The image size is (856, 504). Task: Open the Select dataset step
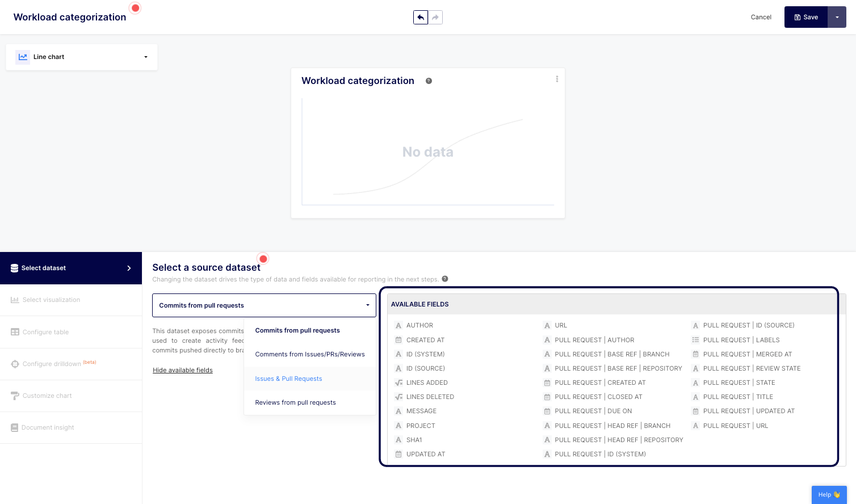tap(71, 268)
